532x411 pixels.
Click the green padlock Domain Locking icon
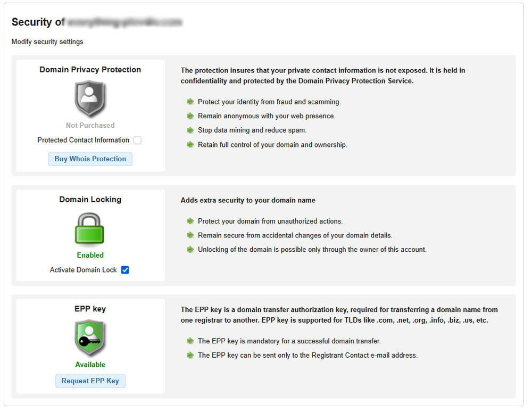coord(90,229)
